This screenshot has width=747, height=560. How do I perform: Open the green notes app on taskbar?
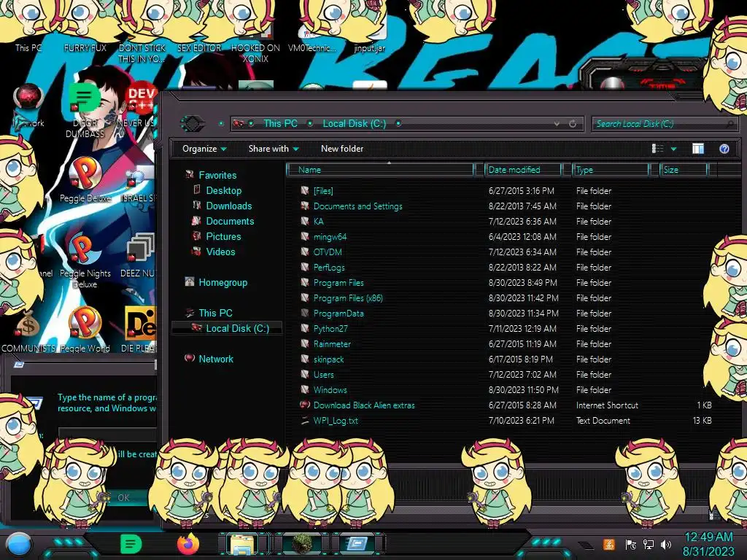click(131, 544)
